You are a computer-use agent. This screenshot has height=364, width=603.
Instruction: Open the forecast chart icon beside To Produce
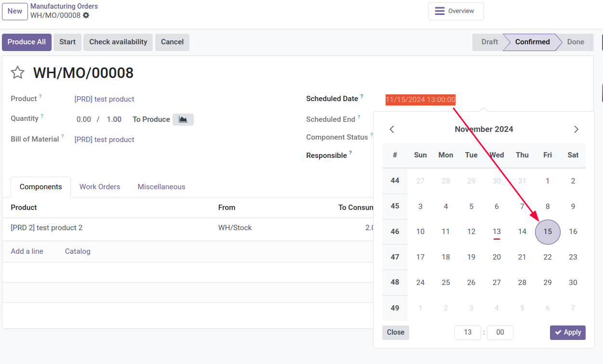click(x=183, y=119)
